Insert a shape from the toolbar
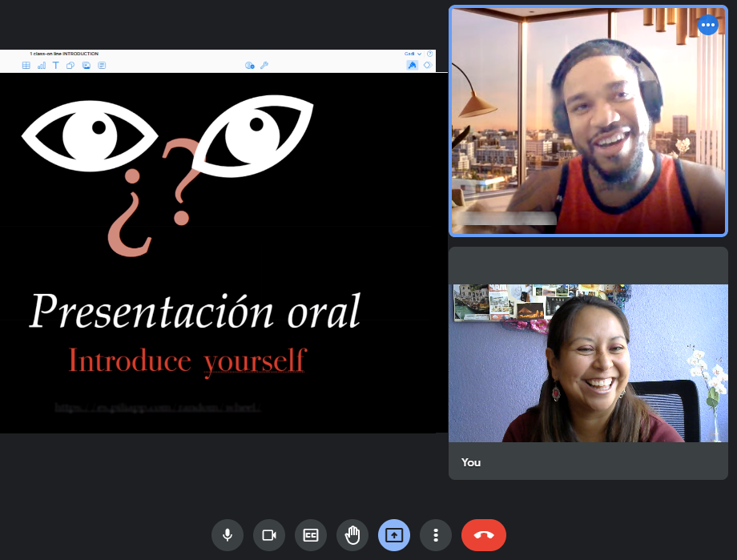Screen dimensions: 737x560 (x=70, y=66)
